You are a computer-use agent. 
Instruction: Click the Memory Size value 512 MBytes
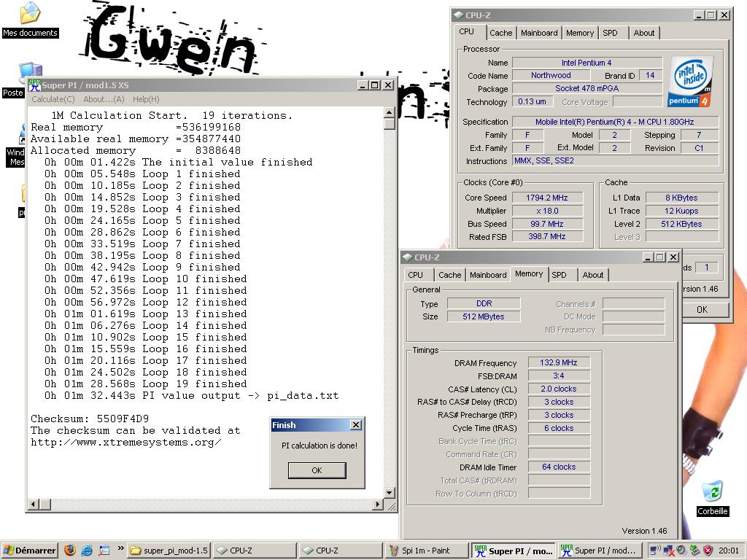[x=484, y=316]
